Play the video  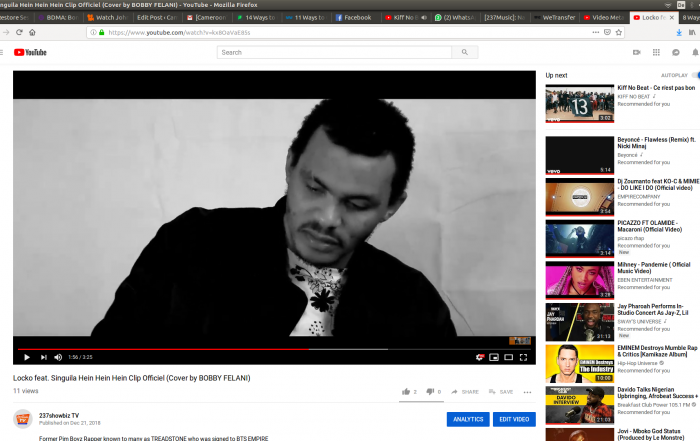point(26,357)
